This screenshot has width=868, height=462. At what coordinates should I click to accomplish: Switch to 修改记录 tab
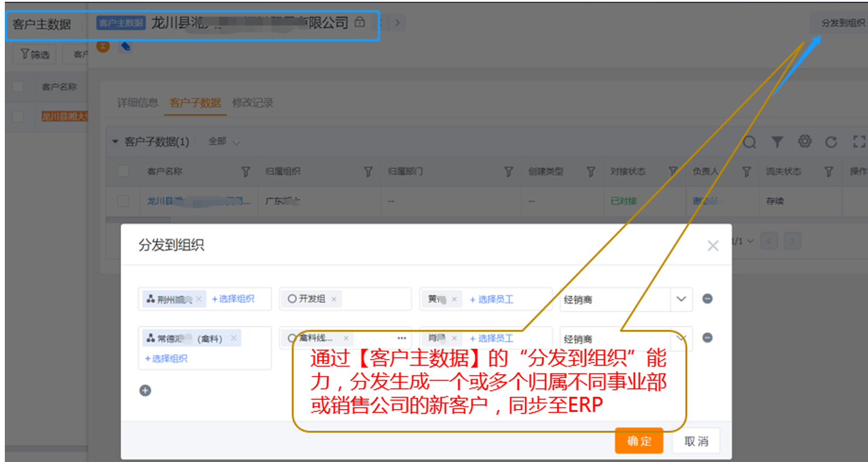[253, 103]
